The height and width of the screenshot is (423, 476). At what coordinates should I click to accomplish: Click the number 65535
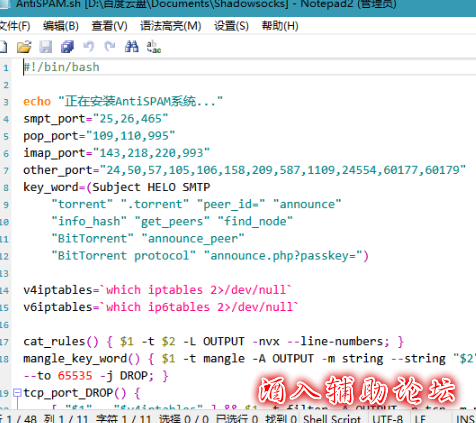75,376
